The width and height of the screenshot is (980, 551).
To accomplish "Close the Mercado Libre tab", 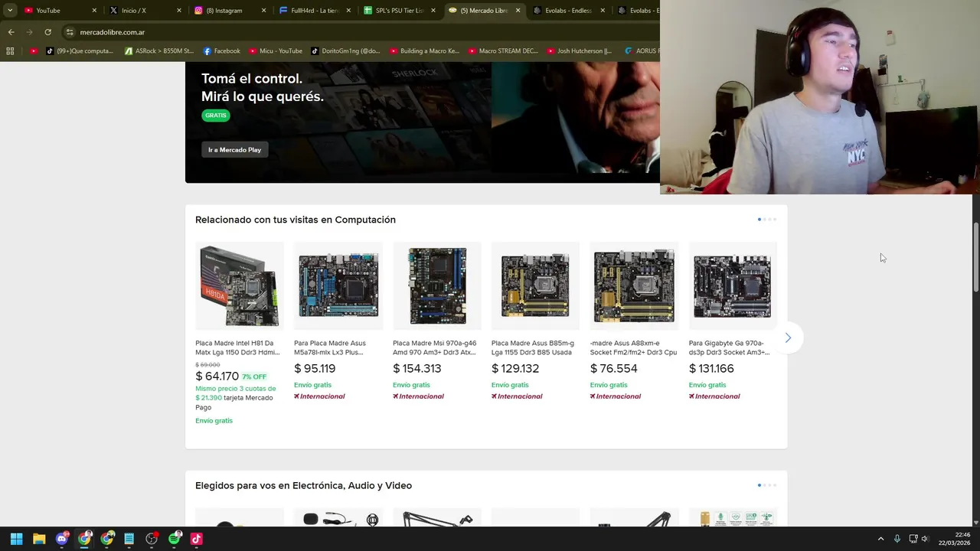I will point(518,11).
